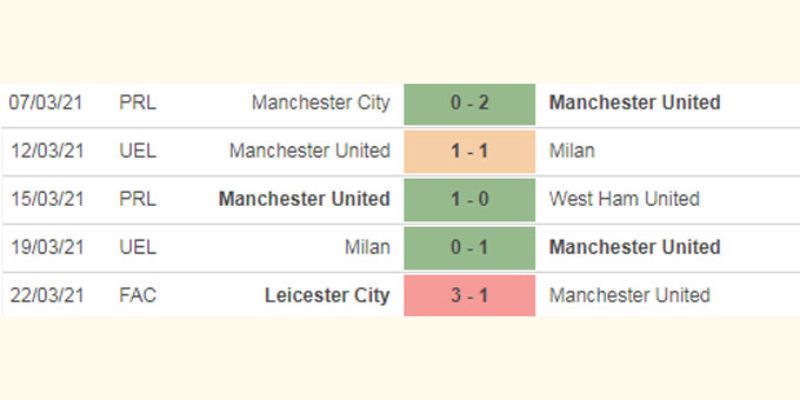Select the 1 - 0 score cell
The height and width of the screenshot is (400, 800).
469,199
